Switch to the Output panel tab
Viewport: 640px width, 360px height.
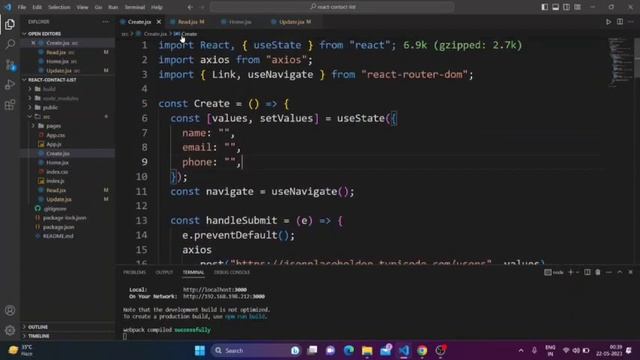[x=164, y=272]
